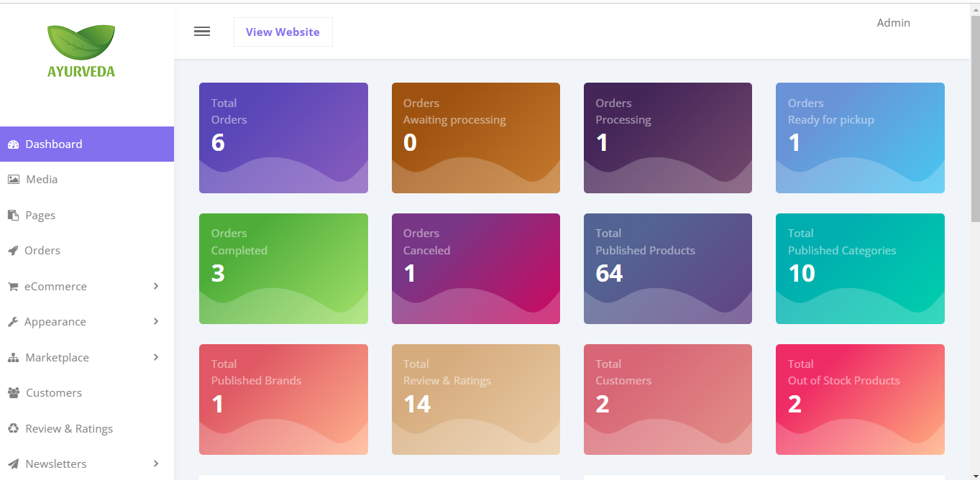980x480 pixels.
Task: Click the Orders rocket icon
Action: pos(13,251)
